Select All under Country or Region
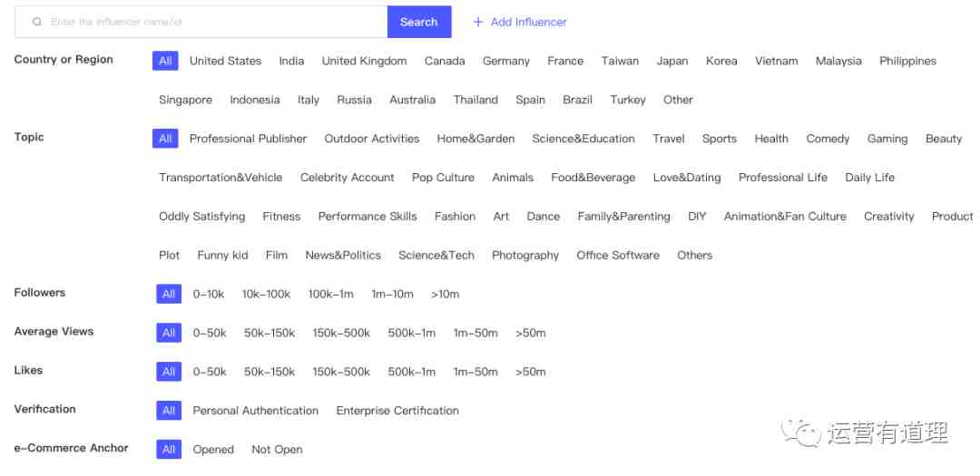980x476 pixels. click(165, 61)
